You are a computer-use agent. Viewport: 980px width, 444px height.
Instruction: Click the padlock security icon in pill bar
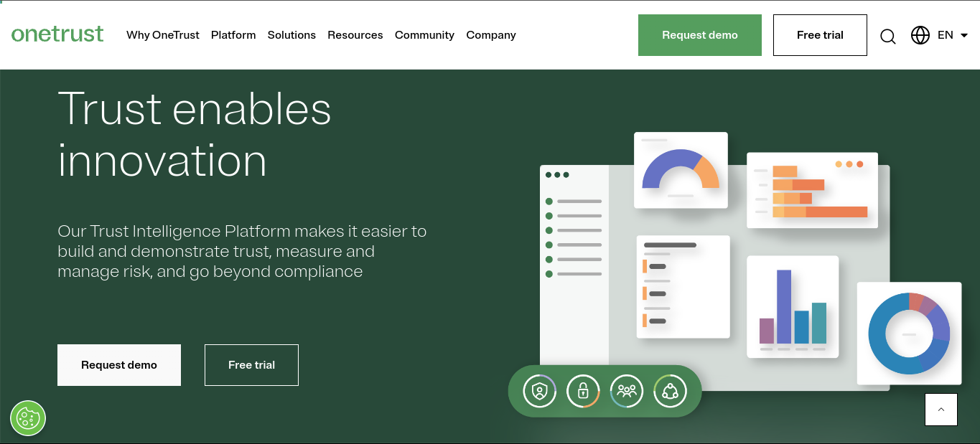pyautogui.click(x=583, y=391)
